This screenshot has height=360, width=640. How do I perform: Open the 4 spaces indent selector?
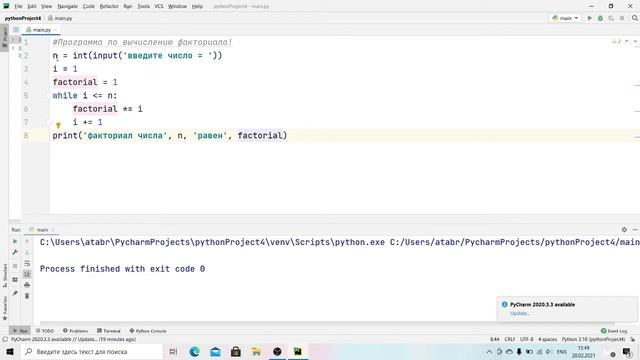tap(547, 339)
